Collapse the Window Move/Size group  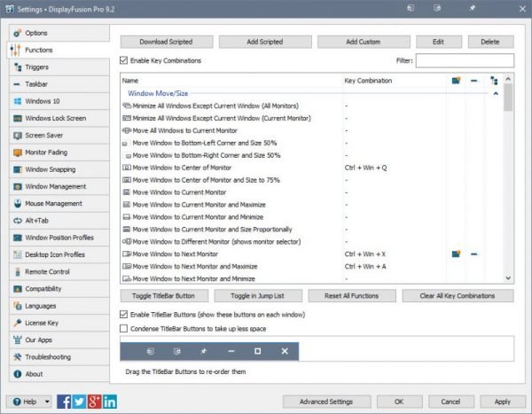coord(496,93)
